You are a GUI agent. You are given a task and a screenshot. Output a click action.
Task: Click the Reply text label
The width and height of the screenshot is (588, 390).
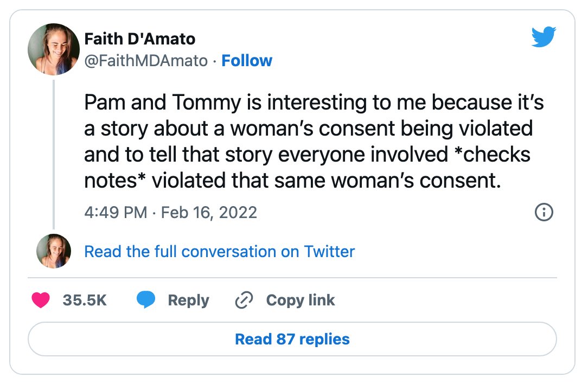click(x=188, y=301)
